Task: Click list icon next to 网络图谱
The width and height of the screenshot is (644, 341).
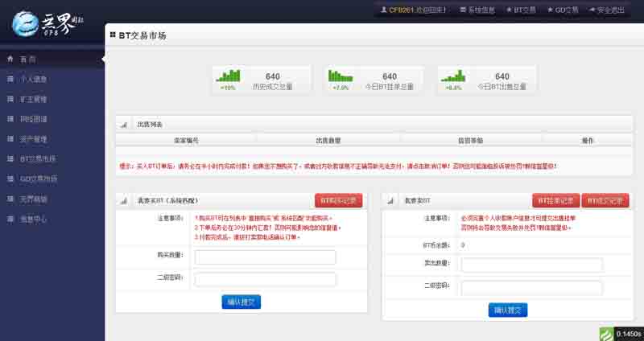Action: coord(10,119)
